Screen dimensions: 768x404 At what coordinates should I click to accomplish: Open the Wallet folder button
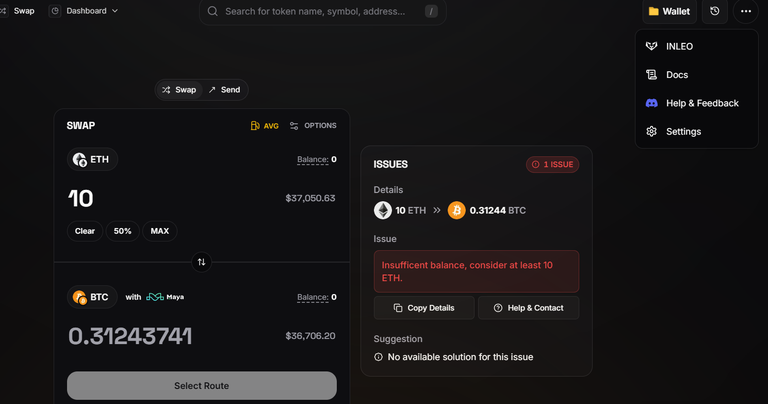click(669, 11)
